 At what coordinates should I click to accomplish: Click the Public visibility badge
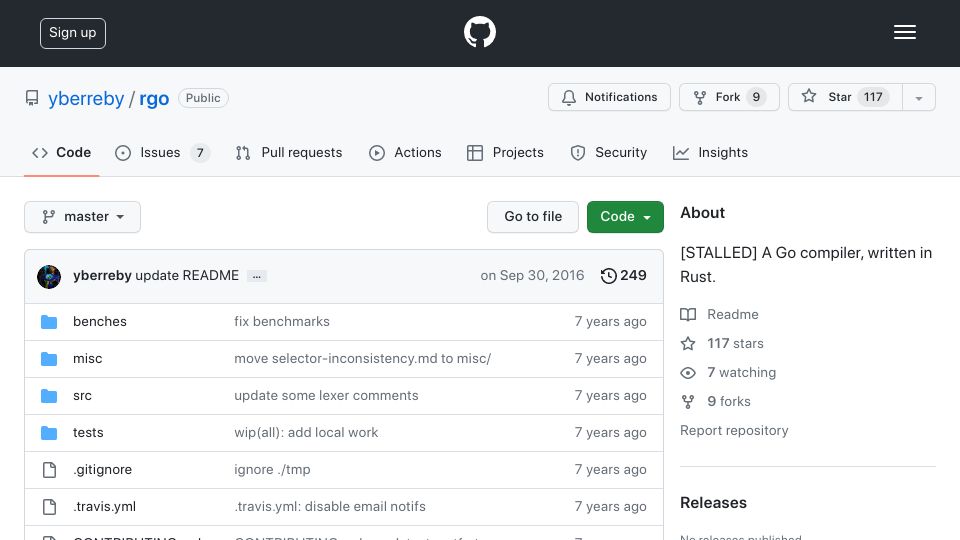coord(203,98)
